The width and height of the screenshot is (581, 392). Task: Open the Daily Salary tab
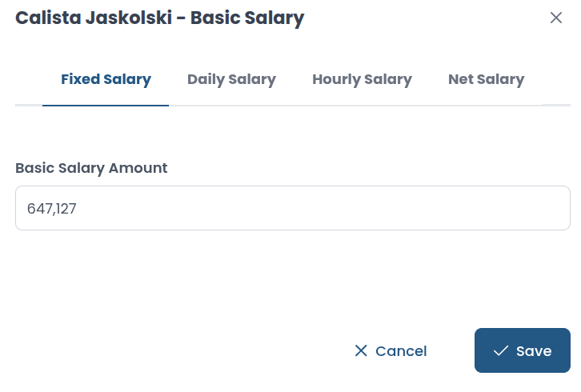(231, 79)
